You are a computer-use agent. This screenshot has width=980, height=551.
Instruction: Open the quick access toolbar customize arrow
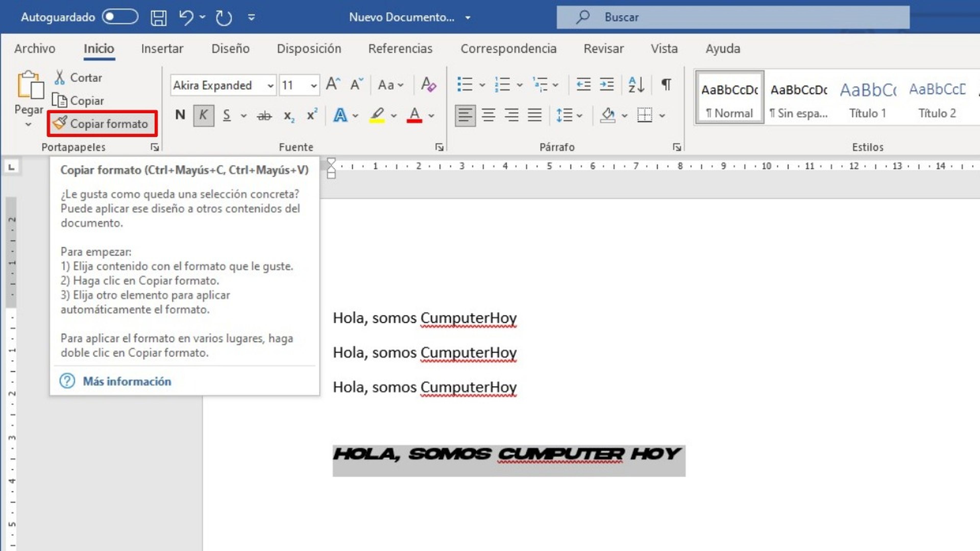pyautogui.click(x=251, y=17)
